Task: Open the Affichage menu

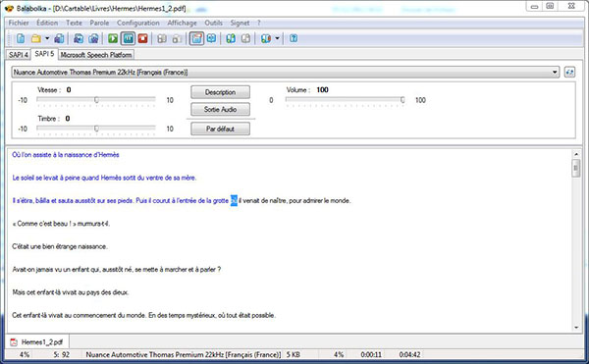Action: pyautogui.click(x=182, y=23)
